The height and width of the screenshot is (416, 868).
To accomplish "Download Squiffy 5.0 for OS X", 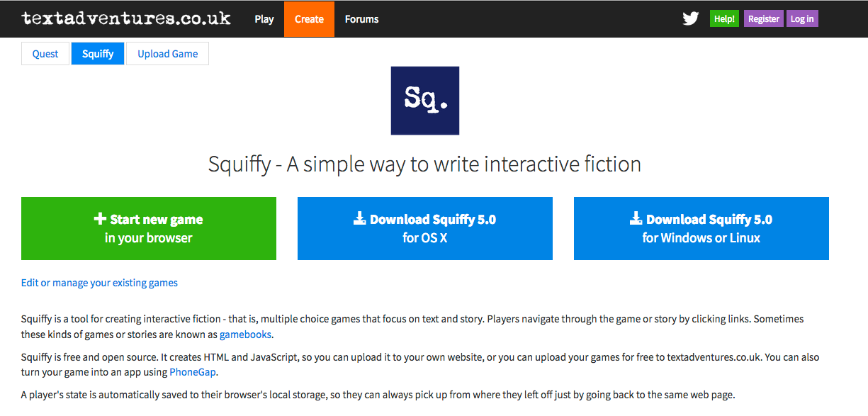I will pyautogui.click(x=425, y=229).
